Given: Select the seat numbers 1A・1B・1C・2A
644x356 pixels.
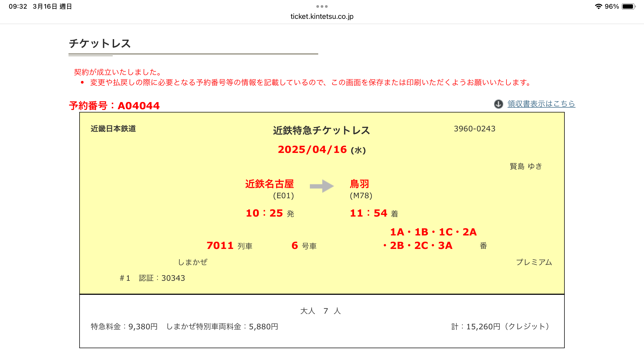Looking at the screenshot, I should coord(433,232).
